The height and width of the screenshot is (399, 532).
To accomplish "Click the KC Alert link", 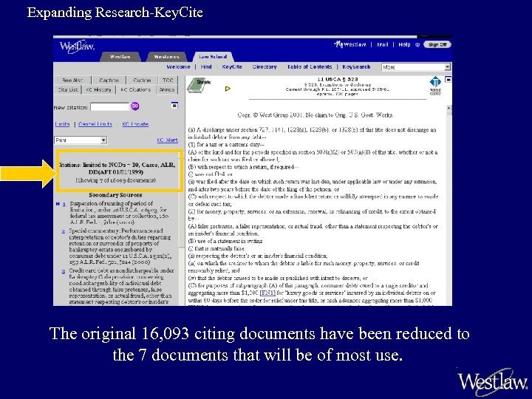I will tap(167, 140).
